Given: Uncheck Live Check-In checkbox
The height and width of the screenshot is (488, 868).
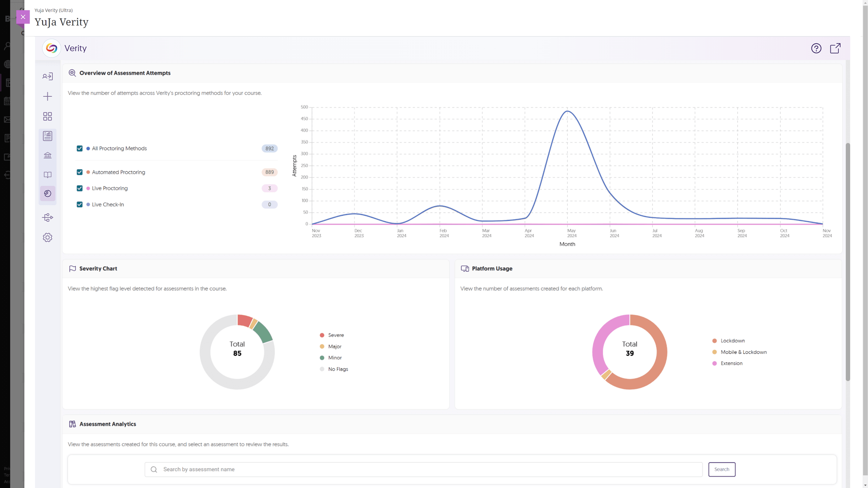Looking at the screenshot, I should (x=80, y=205).
